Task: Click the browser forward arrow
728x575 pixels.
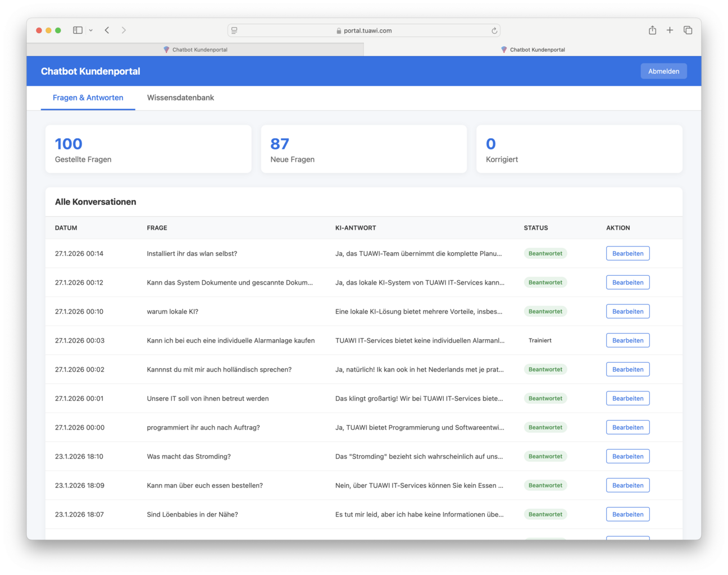Action: pos(124,30)
